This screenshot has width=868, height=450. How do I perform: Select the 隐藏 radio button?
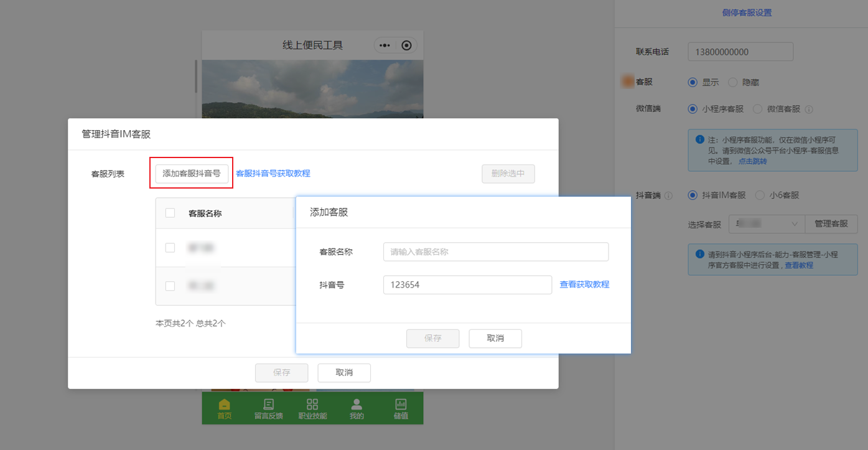click(732, 82)
